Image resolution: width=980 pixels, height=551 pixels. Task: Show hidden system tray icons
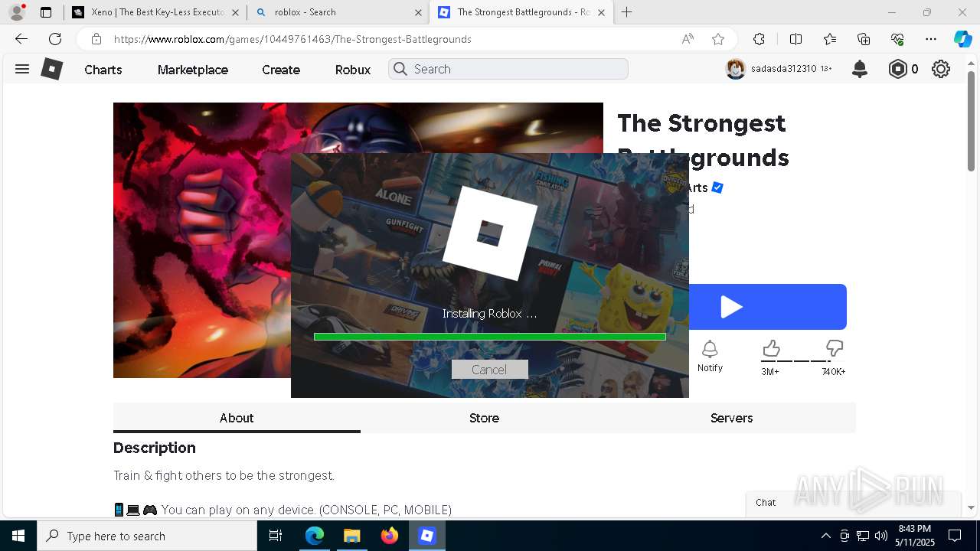click(825, 536)
